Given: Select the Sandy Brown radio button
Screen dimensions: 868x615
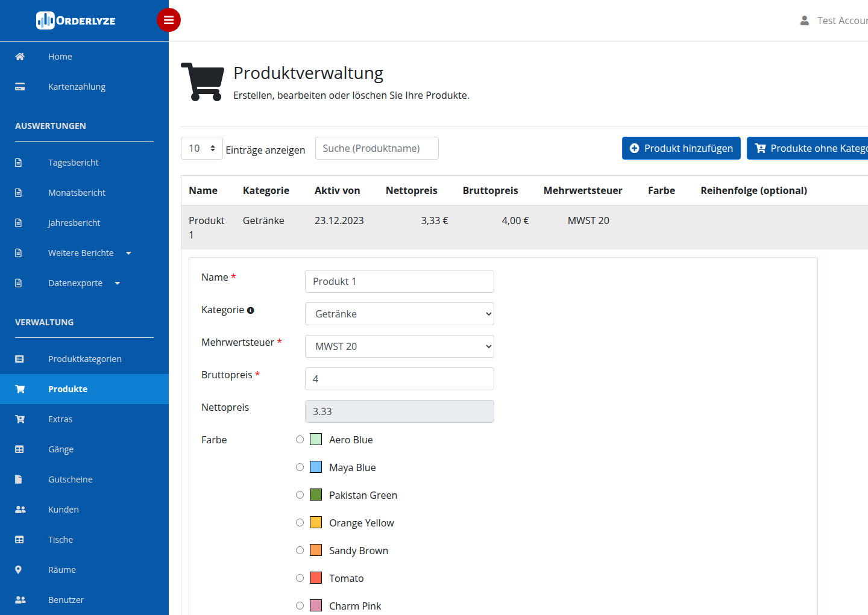Looking at the screenshot, I should click(300, 551).
